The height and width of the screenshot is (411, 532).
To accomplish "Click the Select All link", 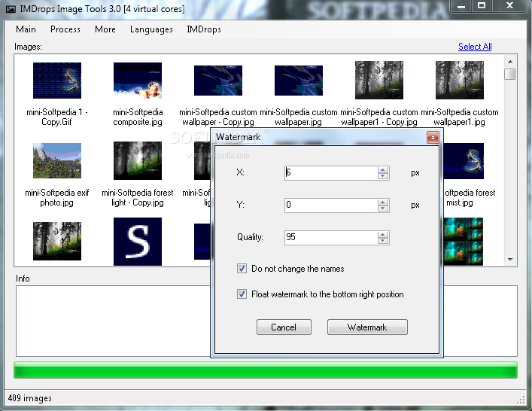I will [x=475, y=47].
